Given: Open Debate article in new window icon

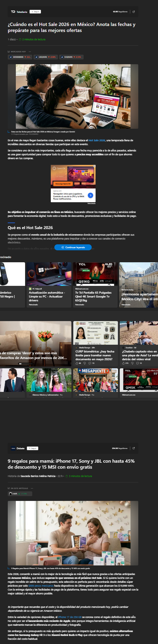Looking at the screenshot, I should click(x=134, y=448).
